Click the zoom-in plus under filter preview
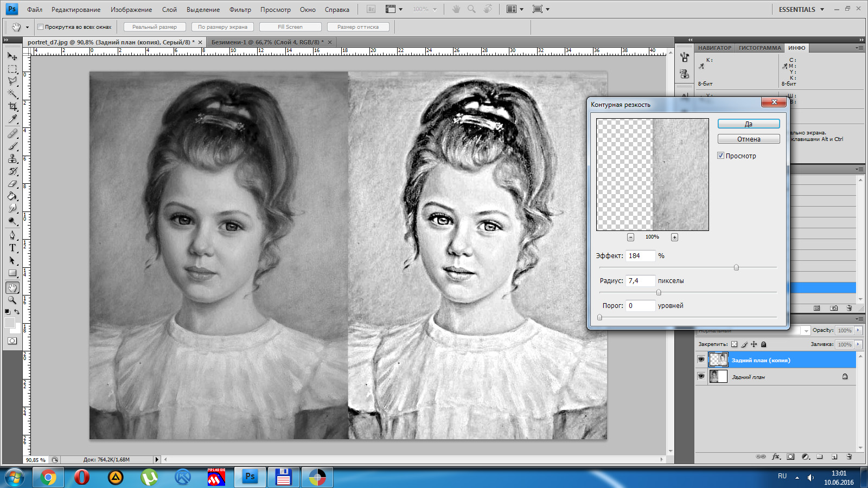This screenshot has width=868, height=488. pyautogui.click(x=674, y=237)
